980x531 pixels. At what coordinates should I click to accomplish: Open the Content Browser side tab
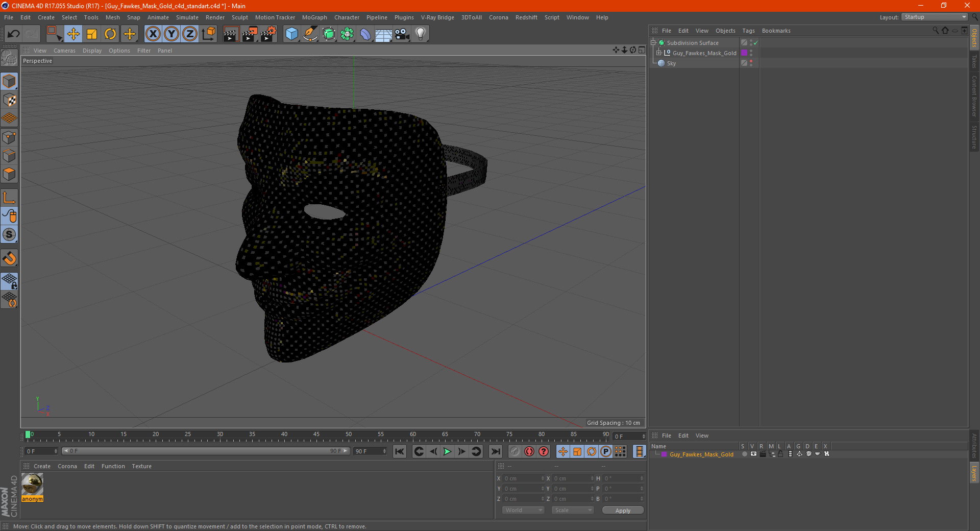(x=974, y=96)
